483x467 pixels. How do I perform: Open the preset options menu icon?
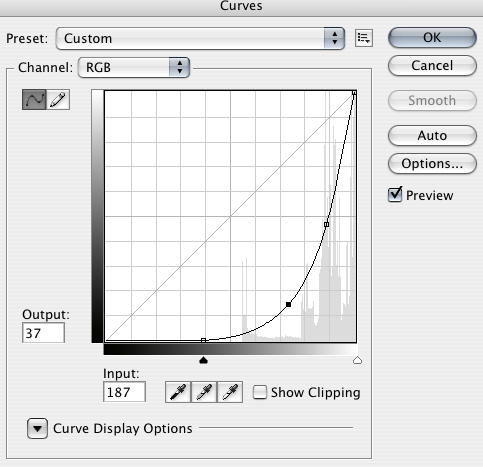[x=364, y=38]
